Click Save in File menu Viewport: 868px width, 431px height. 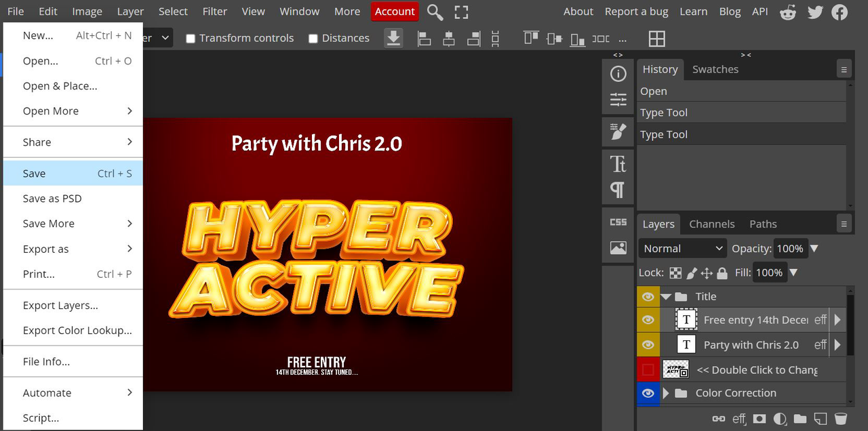(73, 173)
